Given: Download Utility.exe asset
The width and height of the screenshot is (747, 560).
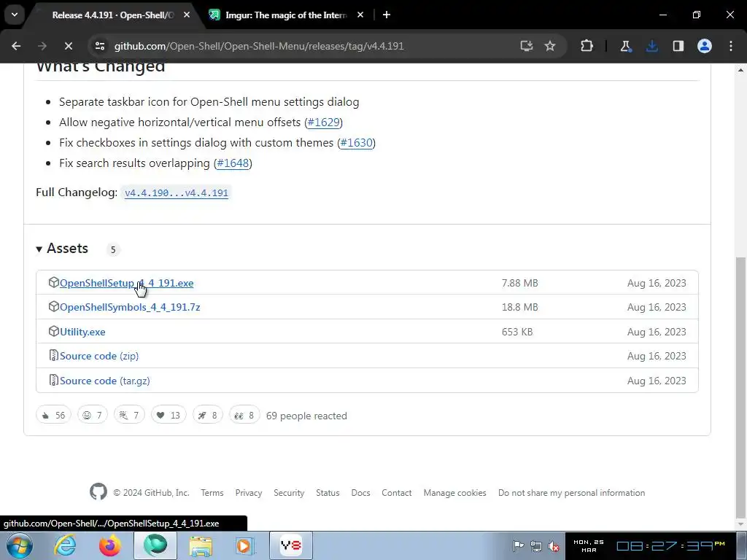Looking at the screenshot, I should (x=82, y=332).
